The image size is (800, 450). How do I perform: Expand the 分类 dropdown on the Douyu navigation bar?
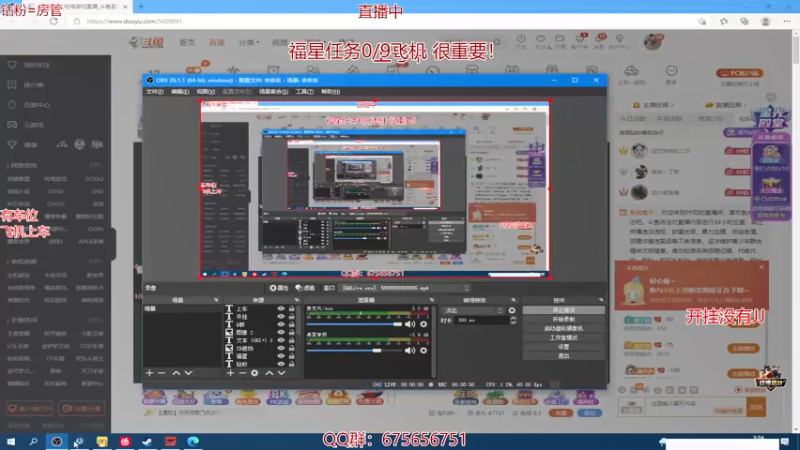248,42
